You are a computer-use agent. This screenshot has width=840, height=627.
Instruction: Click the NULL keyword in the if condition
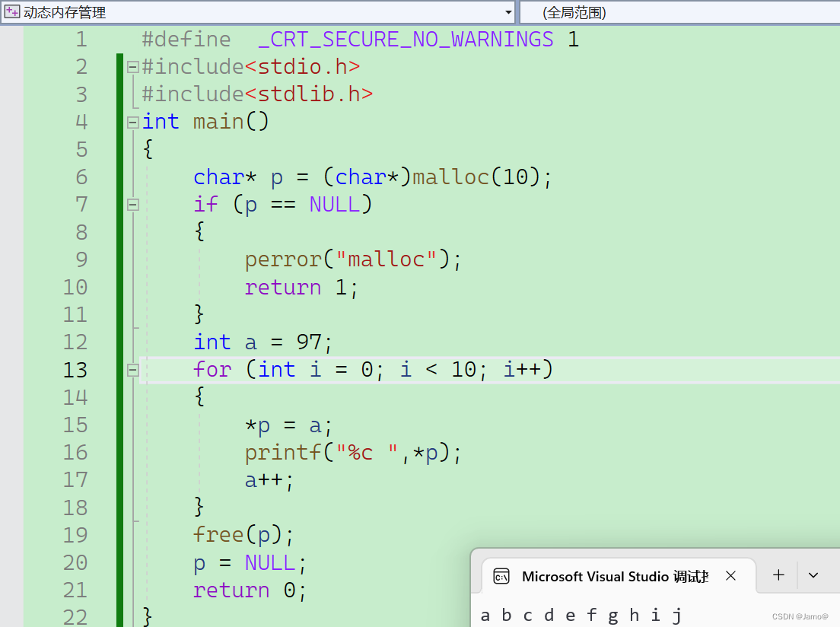(x=334, y=205)
